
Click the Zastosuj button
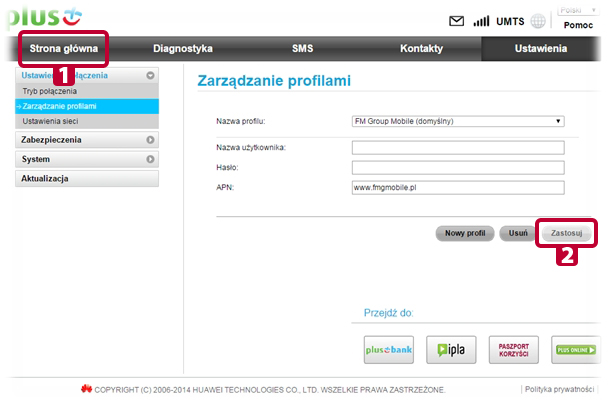tap(566, 233)
